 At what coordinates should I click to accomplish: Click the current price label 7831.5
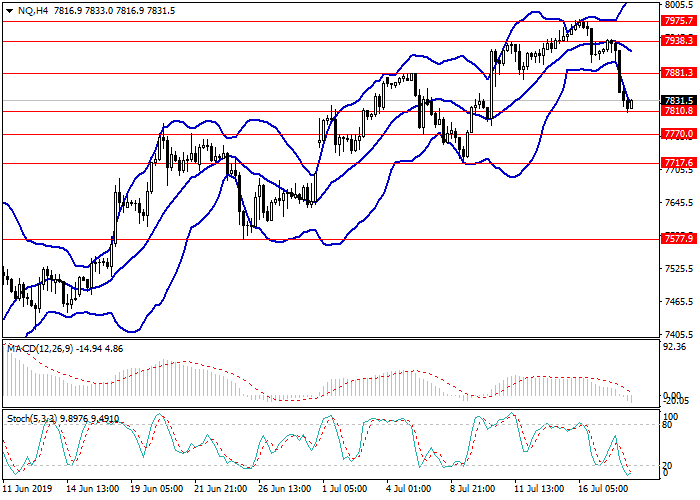pos(678,100)
